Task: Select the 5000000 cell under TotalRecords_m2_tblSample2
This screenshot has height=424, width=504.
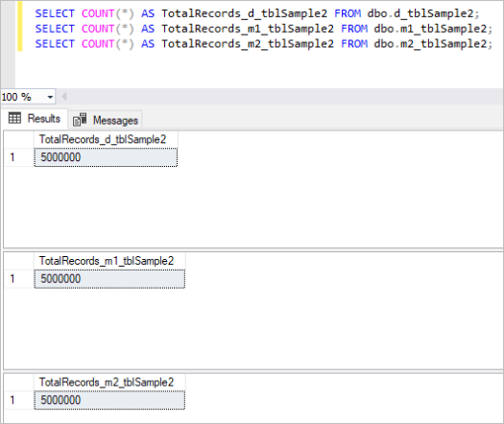Action: click(x=109, y=400)
